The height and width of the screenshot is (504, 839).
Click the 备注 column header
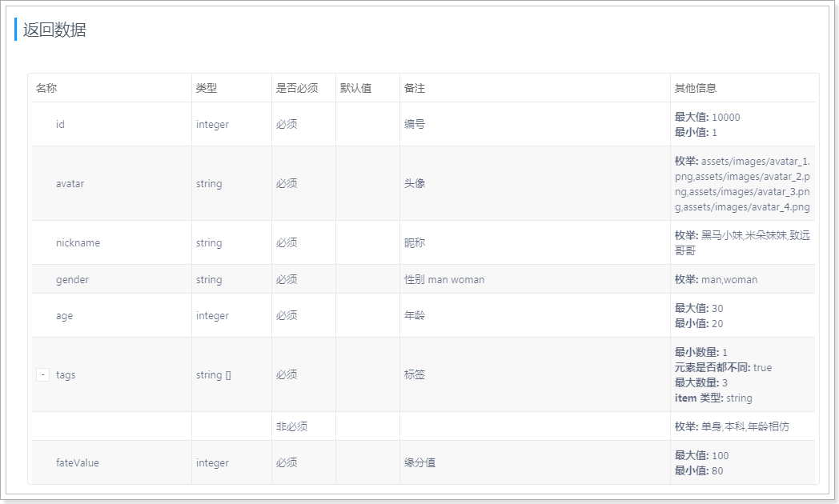coord(415,88)
